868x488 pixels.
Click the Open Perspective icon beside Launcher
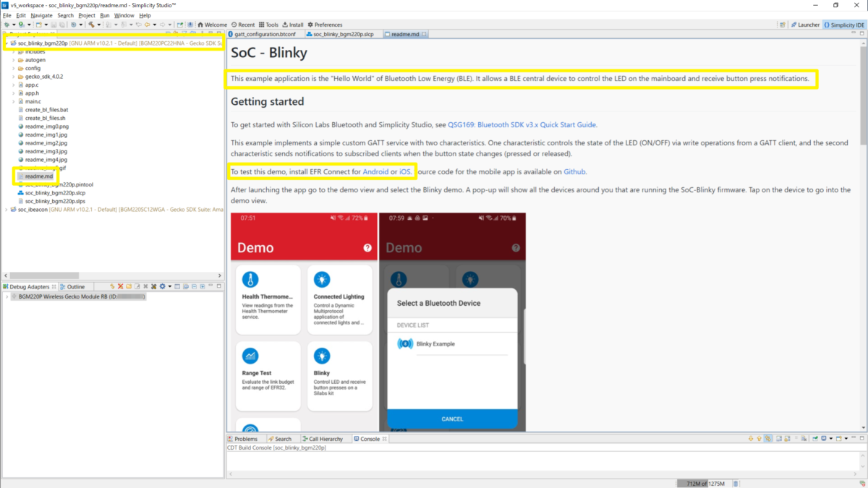click(781, 25)
